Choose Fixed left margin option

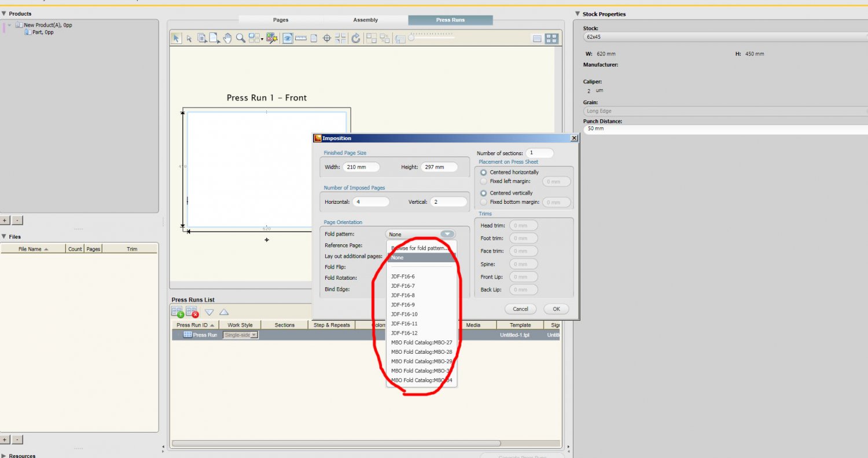(484, 182)
